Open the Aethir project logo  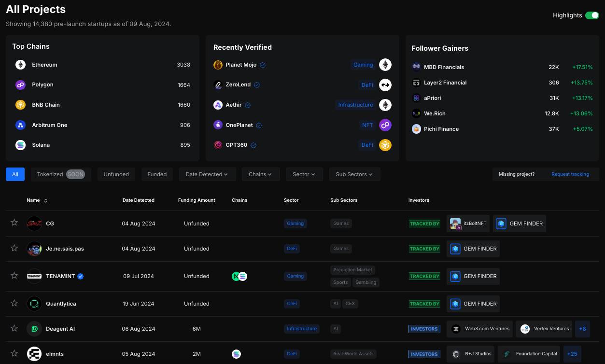pos(218,105)
